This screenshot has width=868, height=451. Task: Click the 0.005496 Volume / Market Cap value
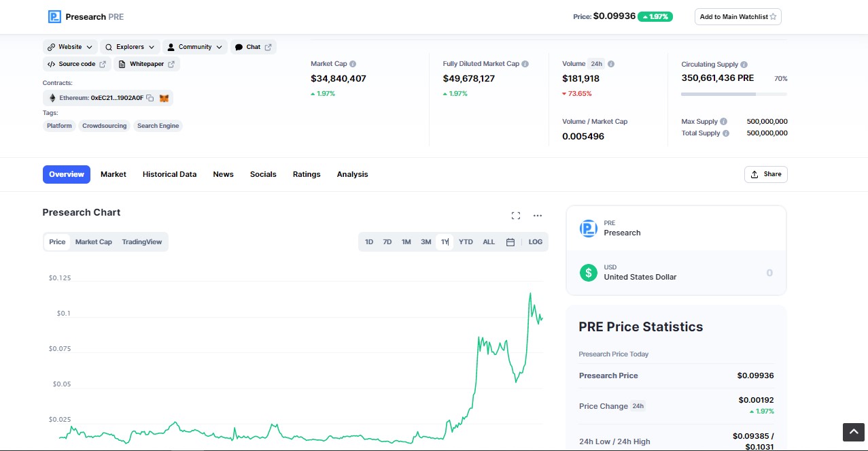(x=583, y=136)
